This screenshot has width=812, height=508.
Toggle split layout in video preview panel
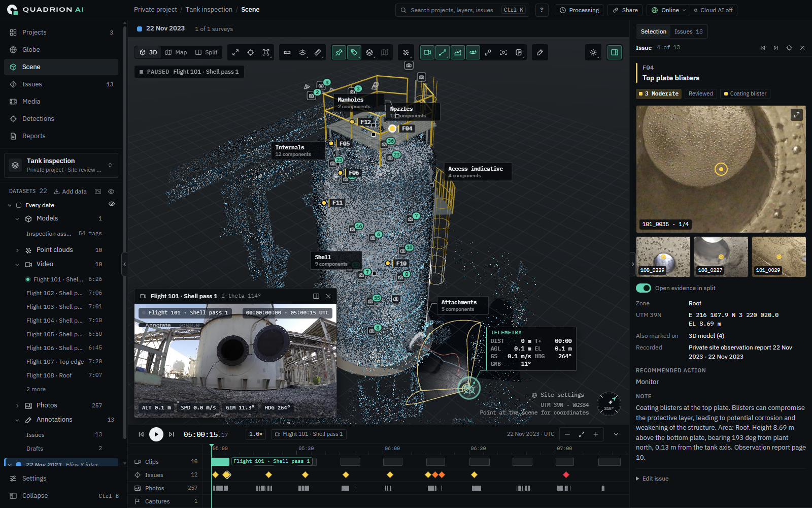[x=316, y=296]
